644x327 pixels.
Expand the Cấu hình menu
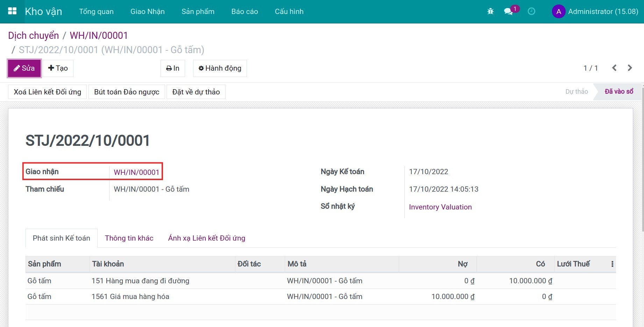click(x=289, y=12)
